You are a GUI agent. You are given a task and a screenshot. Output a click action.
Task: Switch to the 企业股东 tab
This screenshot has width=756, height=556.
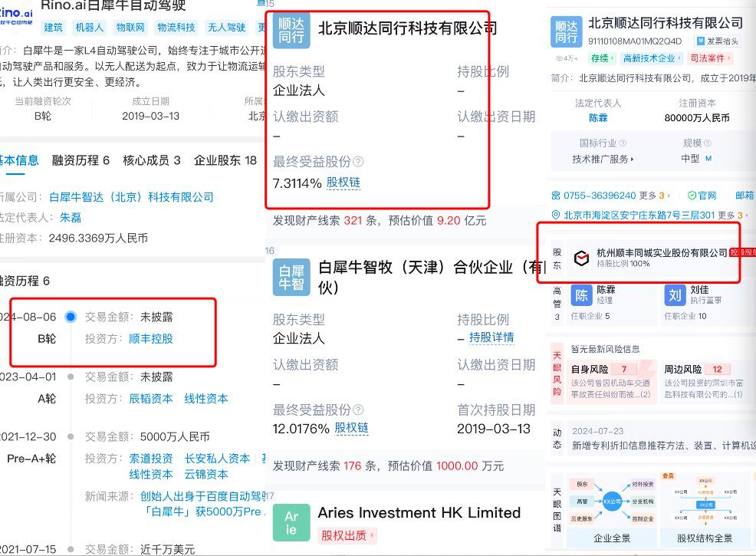[x=225, y=160]
